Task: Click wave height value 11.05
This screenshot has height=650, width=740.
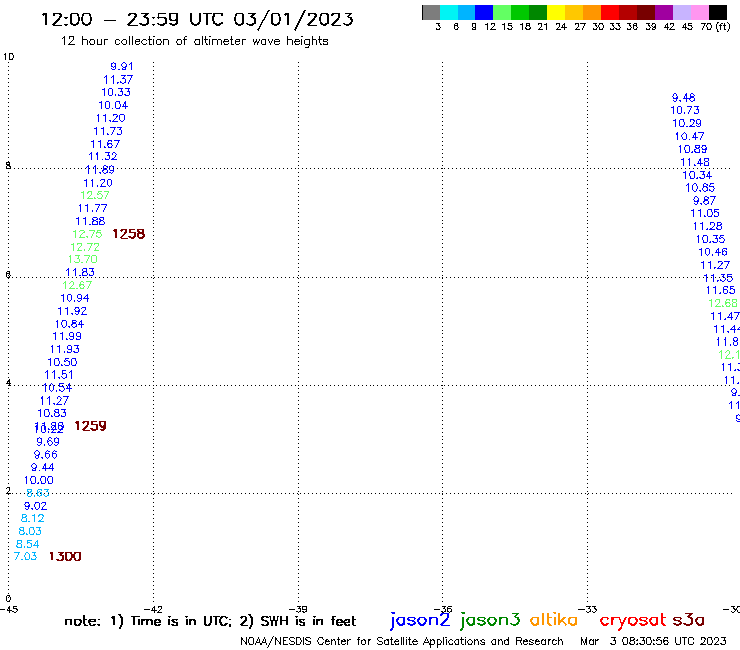Action: (x=705, y=213)
